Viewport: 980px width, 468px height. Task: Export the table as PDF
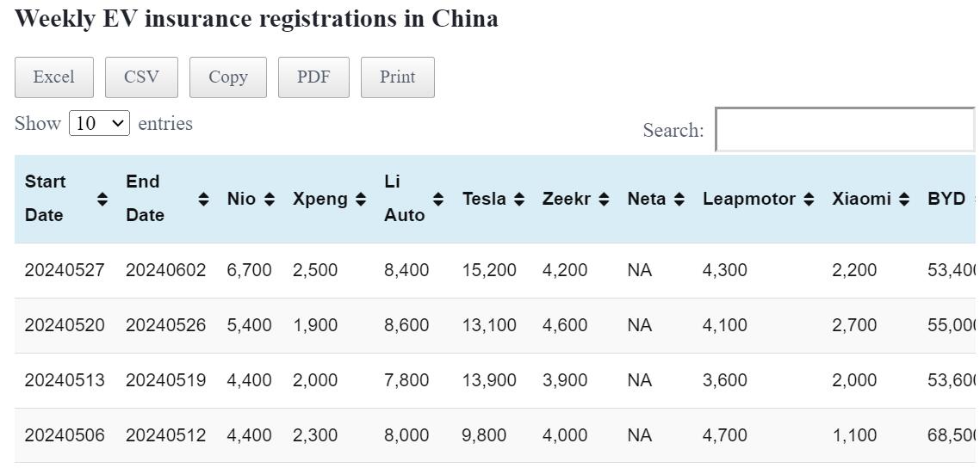(313, 77)
